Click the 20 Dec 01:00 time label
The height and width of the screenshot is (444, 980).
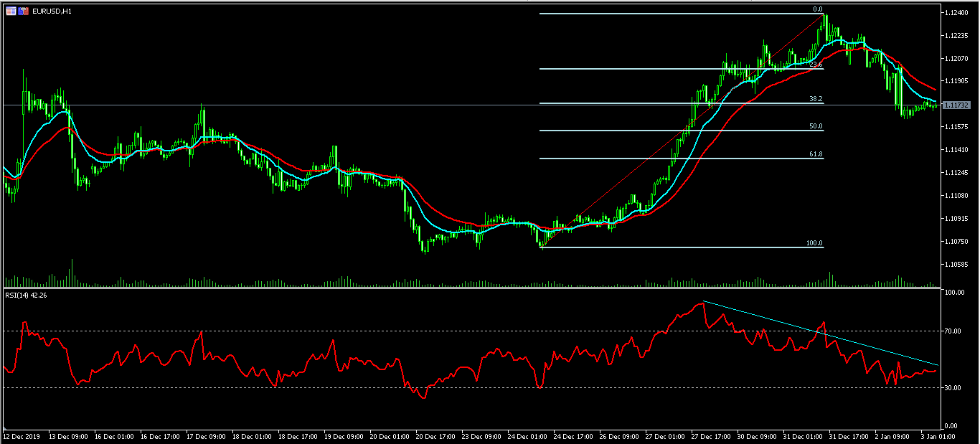pos(388,435)
